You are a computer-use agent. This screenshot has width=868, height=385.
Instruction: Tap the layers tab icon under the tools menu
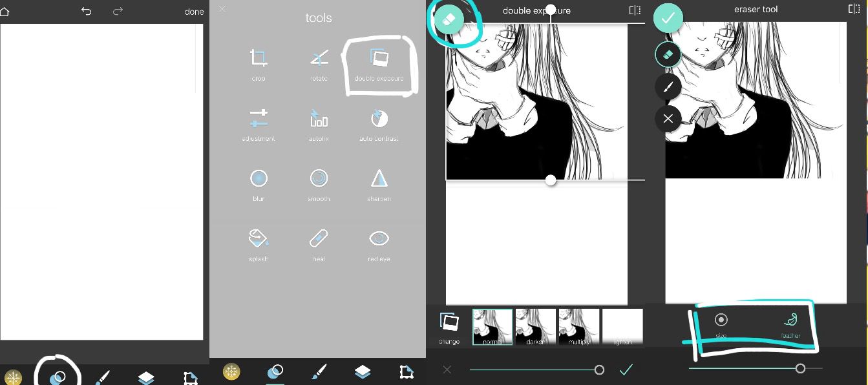click(363, 371)
